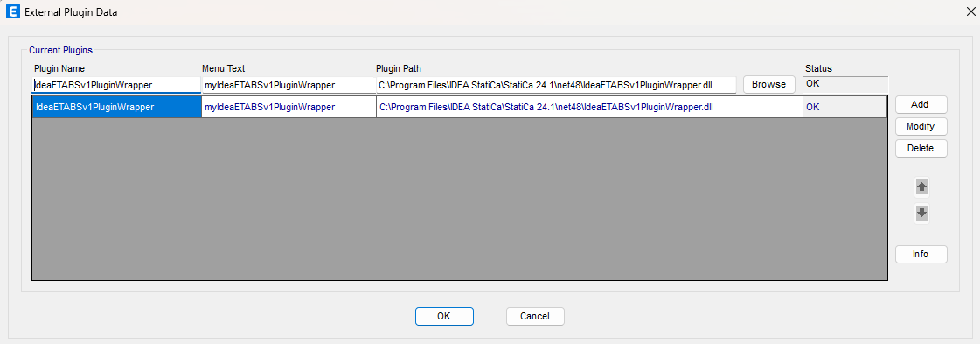
Task: Click into the Menu Text input field
Action: (x=288, y=85)
